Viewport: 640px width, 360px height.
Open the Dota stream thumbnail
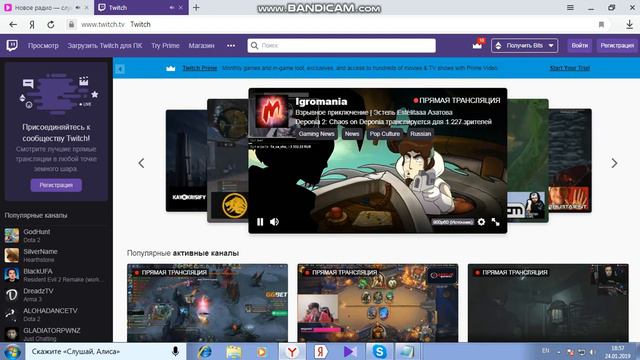pyautogui.click(x=207, y=303)
